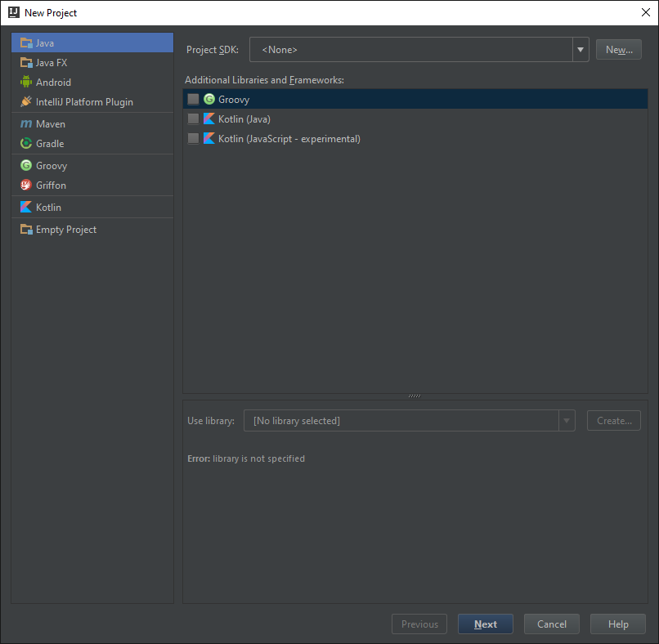Click the Java FX folder icon
The height and width of the screenshot is (644, 659).
[26, 63]
